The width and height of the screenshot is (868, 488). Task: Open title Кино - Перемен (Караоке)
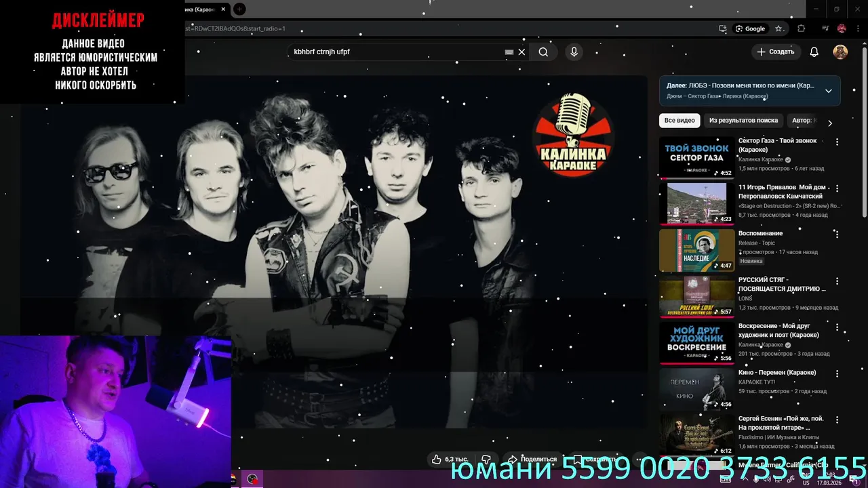(x=777, y=372)
